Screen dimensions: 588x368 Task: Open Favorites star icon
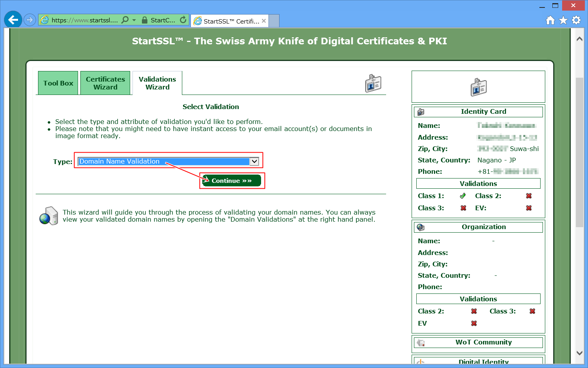click(563, 20)
